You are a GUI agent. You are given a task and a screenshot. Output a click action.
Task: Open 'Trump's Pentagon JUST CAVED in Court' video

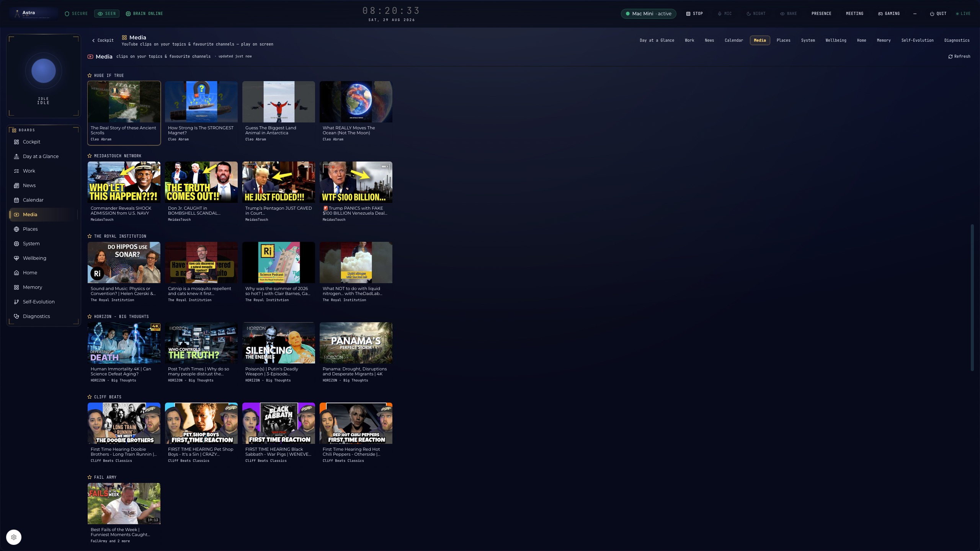[x=279, y=193]
